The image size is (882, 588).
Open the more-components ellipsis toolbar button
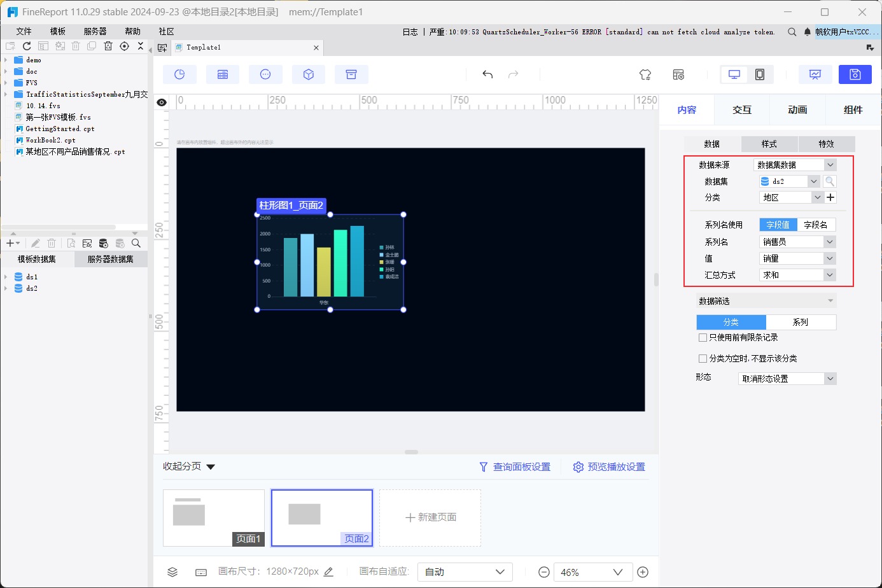pyautogui.click(x=265, y=74)
